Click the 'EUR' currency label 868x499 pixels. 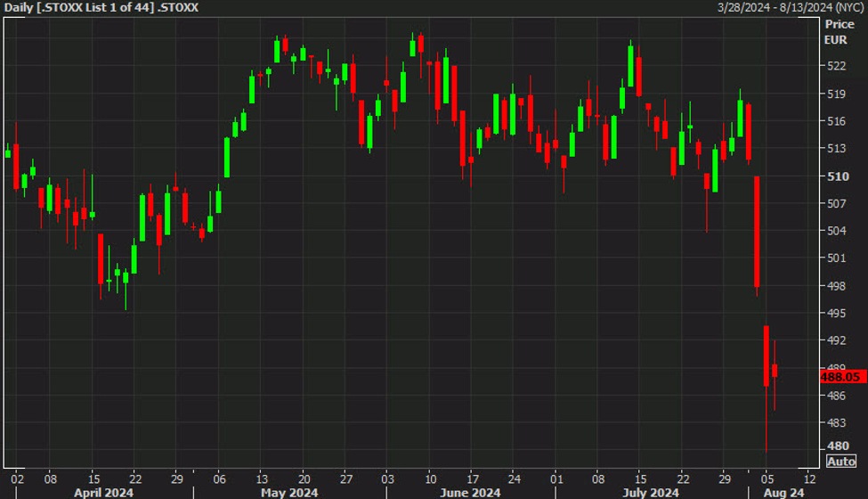tap(835, 40)
